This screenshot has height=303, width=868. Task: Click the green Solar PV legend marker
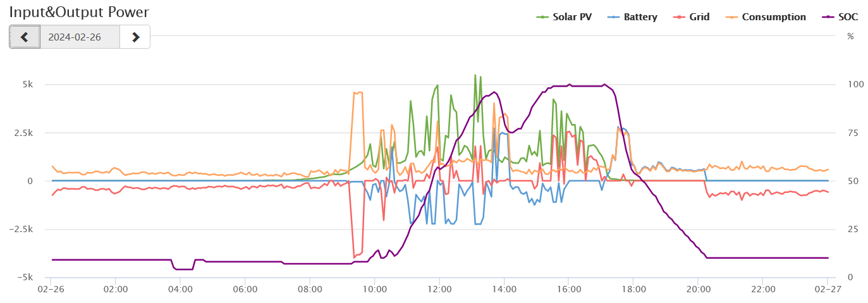[x=543, y=17]
